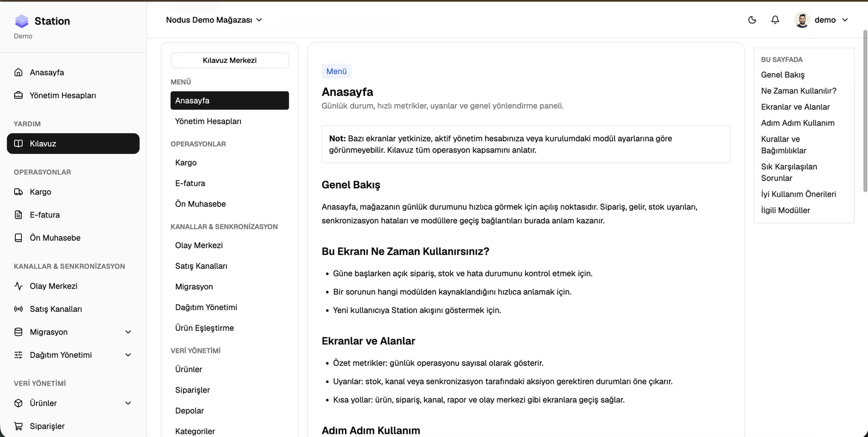Jump to Genel Bakış section link
This screenshot has height=437, width=868.
pos(782,75)
